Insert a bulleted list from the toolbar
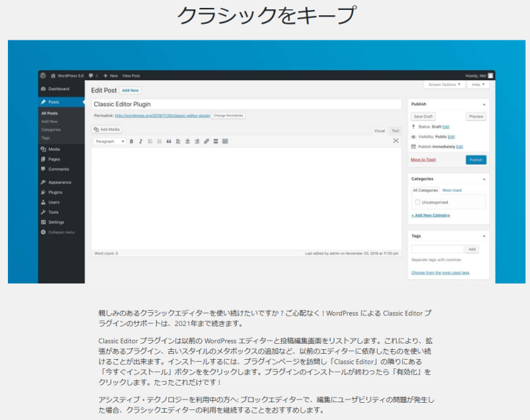 tap(150, 141)
